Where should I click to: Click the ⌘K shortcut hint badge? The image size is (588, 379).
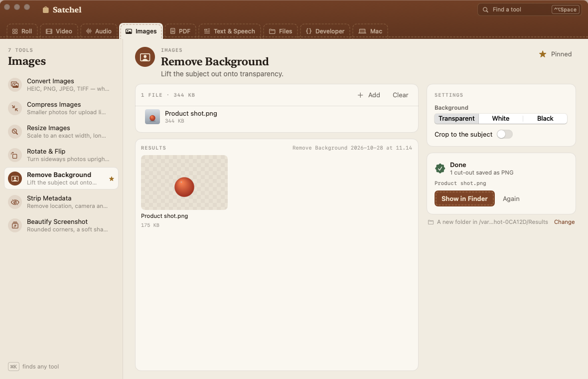point(13,367)
